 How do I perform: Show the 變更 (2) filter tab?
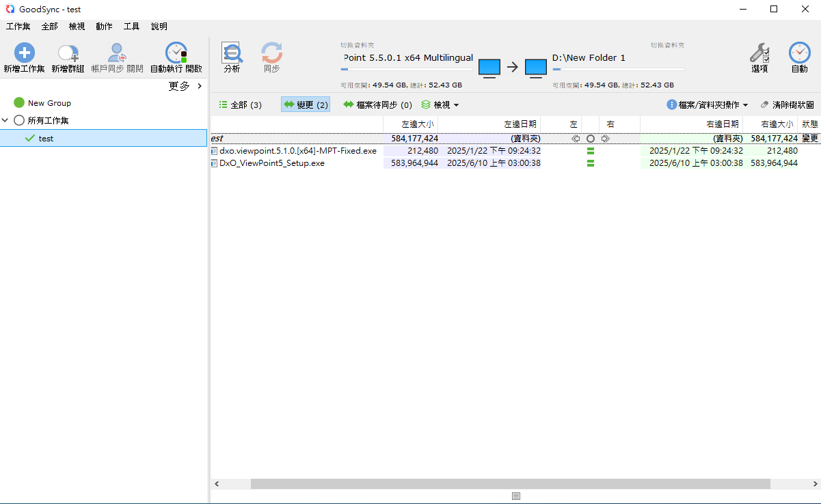pyautogui.click(x=306, y=105)
